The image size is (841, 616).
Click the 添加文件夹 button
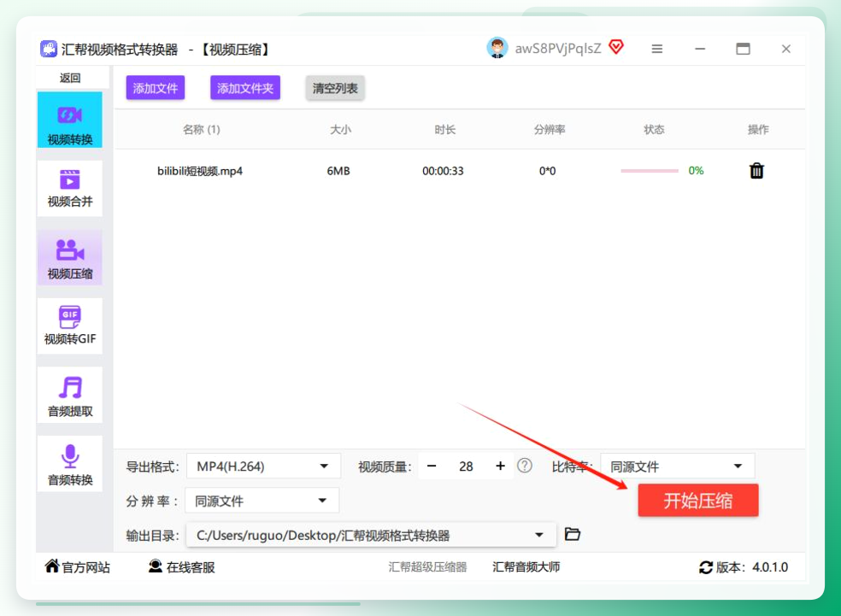245,88
